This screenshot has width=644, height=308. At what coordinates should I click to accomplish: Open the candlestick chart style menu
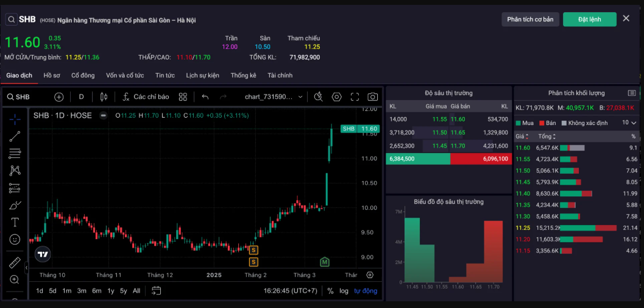(104, 97)
